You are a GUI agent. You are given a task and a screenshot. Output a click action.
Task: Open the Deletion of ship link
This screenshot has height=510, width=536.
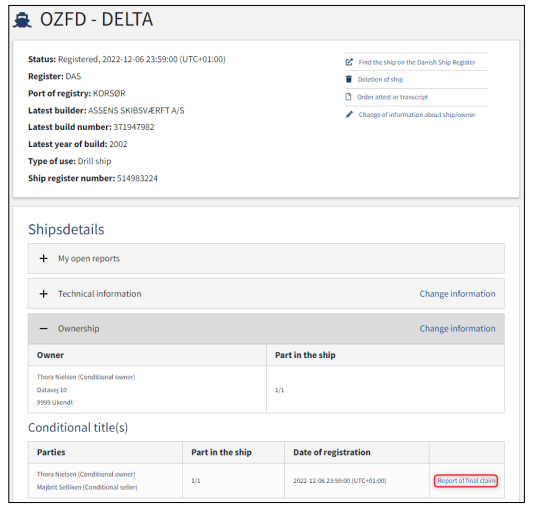(x=380, y=79)
